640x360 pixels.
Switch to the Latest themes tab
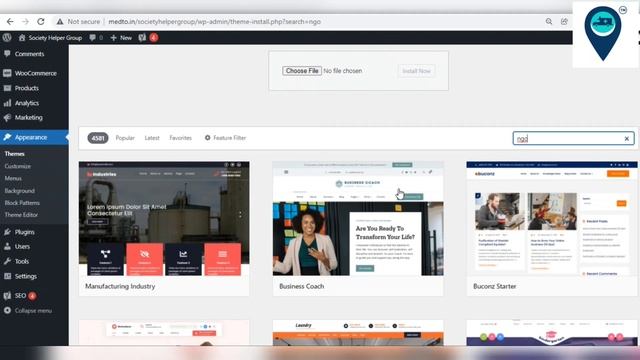[x=152, y=138]
